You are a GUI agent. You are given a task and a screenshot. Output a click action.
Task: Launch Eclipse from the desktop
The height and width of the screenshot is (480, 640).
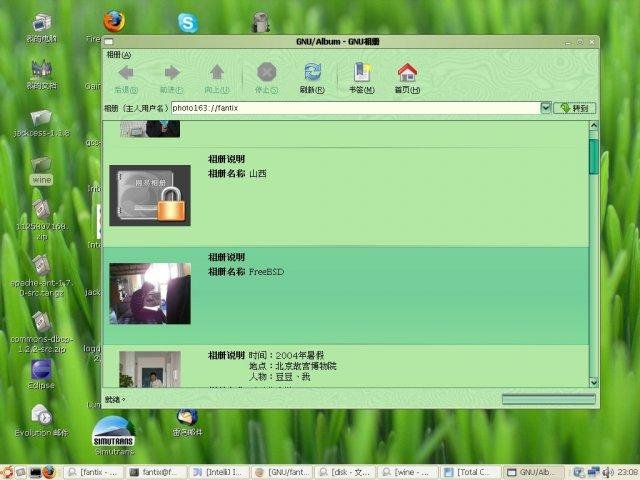point(41,370)
